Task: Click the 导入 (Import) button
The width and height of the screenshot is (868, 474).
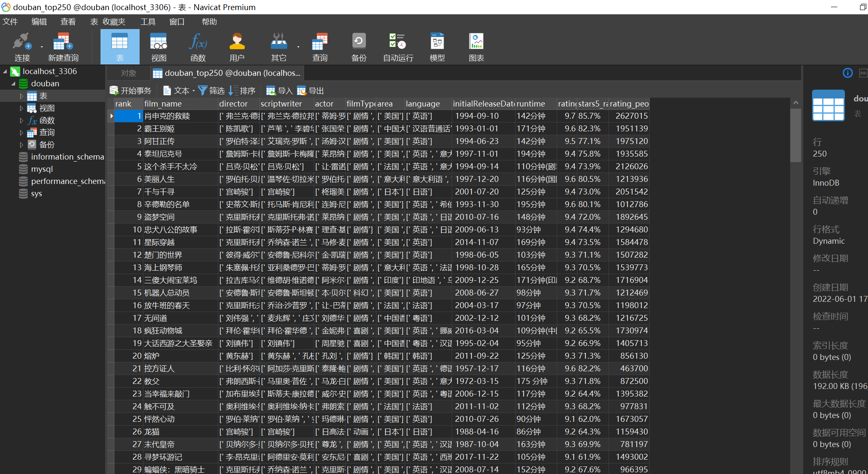Action: (279, 91)
